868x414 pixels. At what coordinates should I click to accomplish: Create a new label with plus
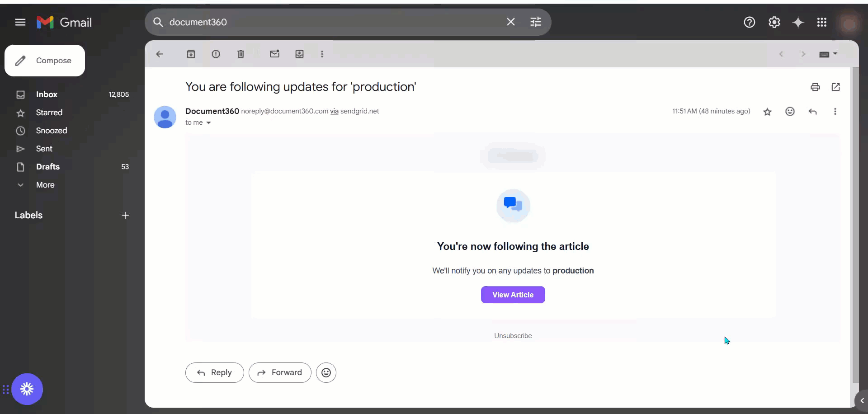(x=126, y=216)
